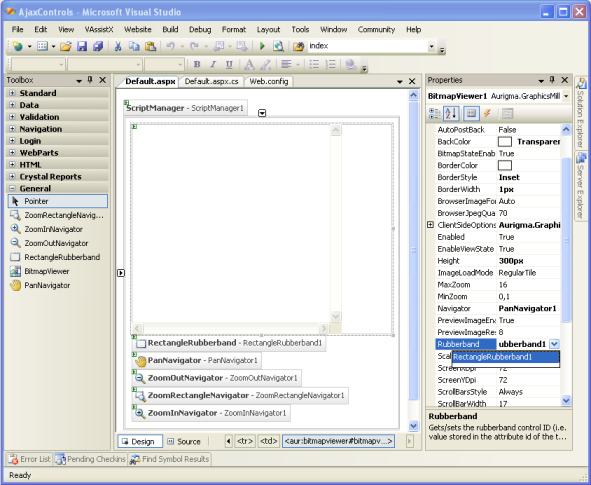Start debugging with the green play icon
This screenshot has width=591, height=485.
(262, 46)
